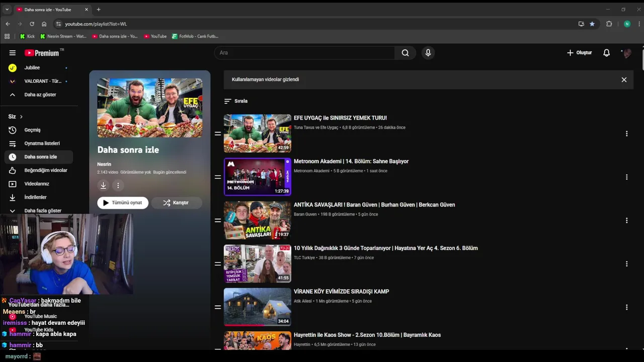Open Nesrin Stream bookmark
Viewport: 644px width, 362px height.
coord(63,36)
